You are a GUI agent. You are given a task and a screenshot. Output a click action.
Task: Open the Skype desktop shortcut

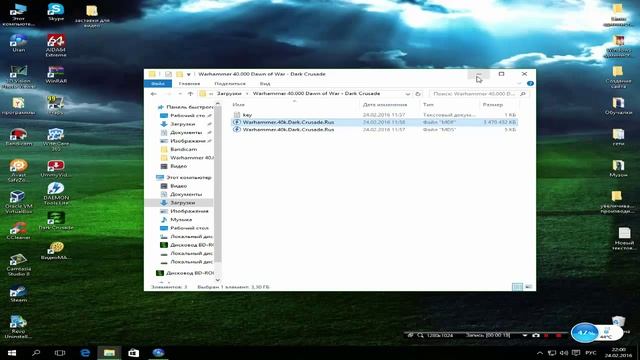(56, 12)
